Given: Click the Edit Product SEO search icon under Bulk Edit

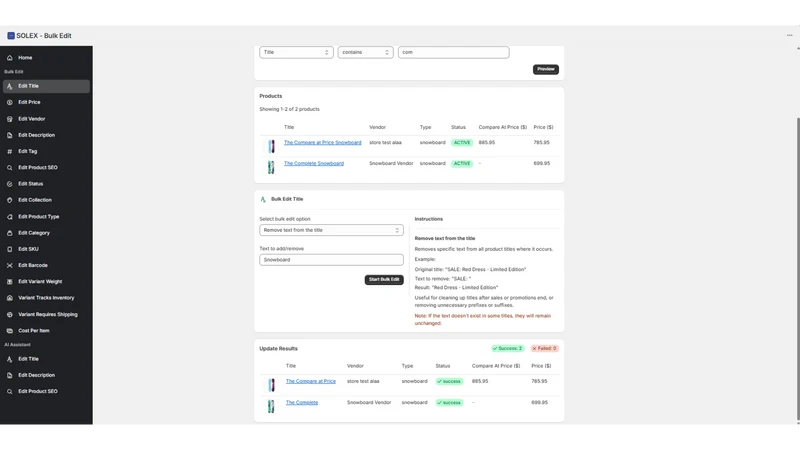Looking at the screenshot, I should tap(10, 167).
